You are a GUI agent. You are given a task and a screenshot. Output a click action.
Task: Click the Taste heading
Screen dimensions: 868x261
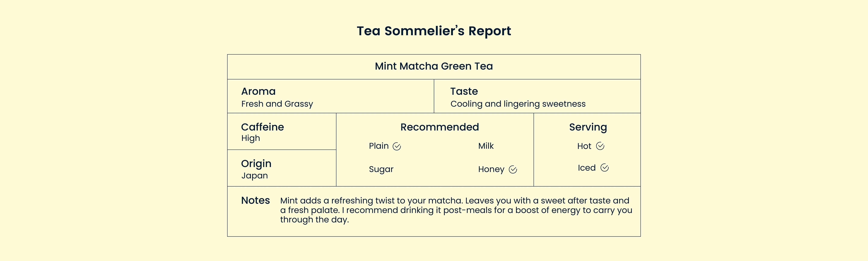pyautogui.click(x=464, y=91)
